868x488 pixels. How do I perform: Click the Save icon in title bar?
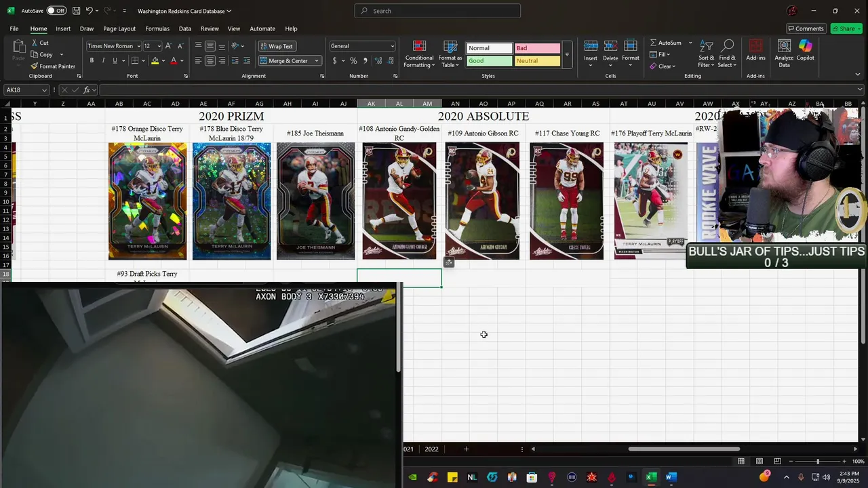click(x=77, y=11)
